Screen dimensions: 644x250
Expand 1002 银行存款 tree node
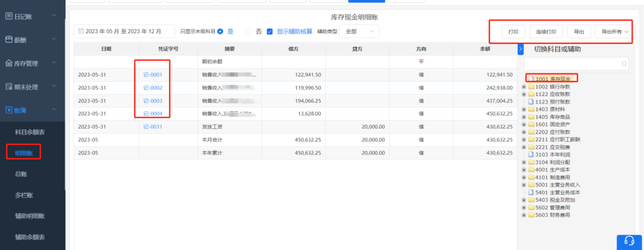[x=524, y=87]
